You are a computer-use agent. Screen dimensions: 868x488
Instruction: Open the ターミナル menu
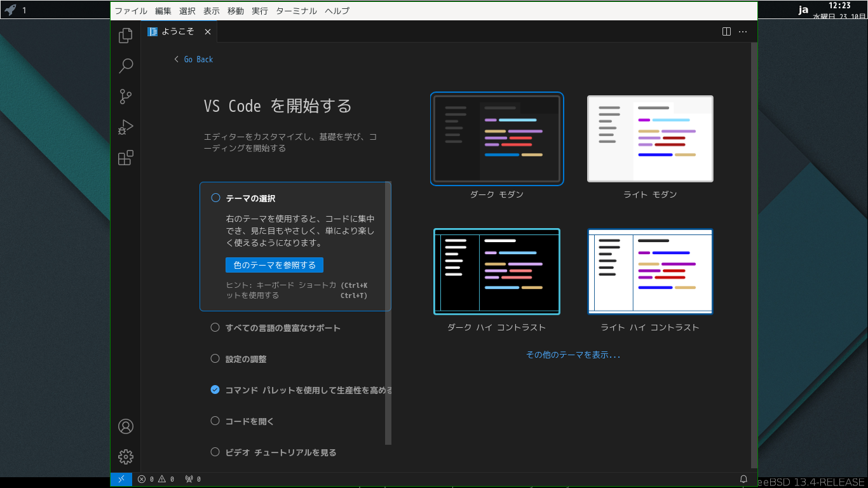[x=296, y=11]
